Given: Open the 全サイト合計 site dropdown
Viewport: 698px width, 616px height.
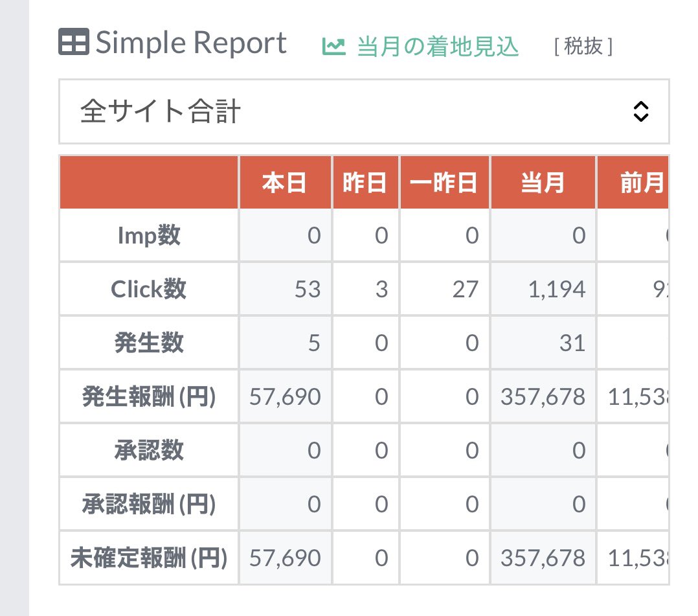Looking at the screenshot, I should 364,111.
